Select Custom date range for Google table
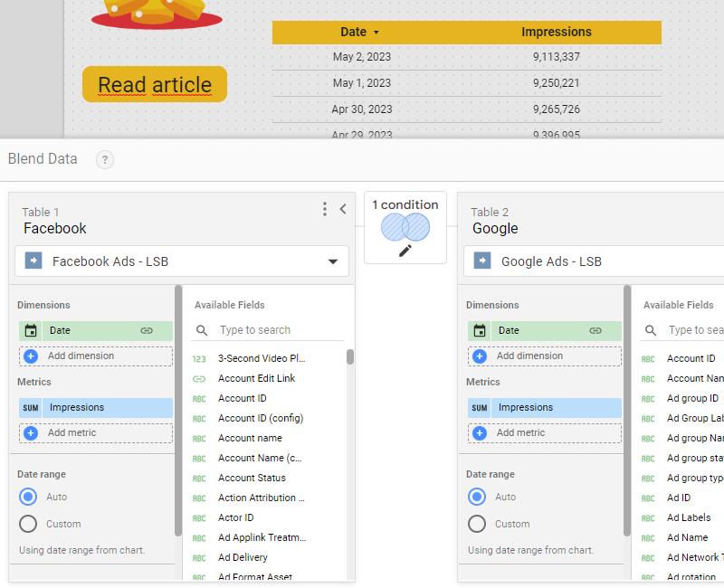The image size is (724, 588). [x=477, y=524]
